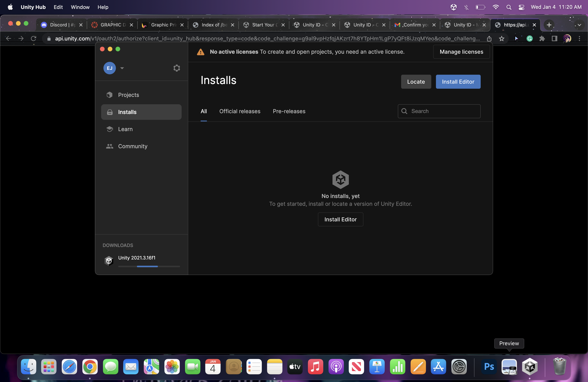This screenshot has width=588, height=382.
Task: Click the site lock icon in address bar
Action: tap(49, 38)
